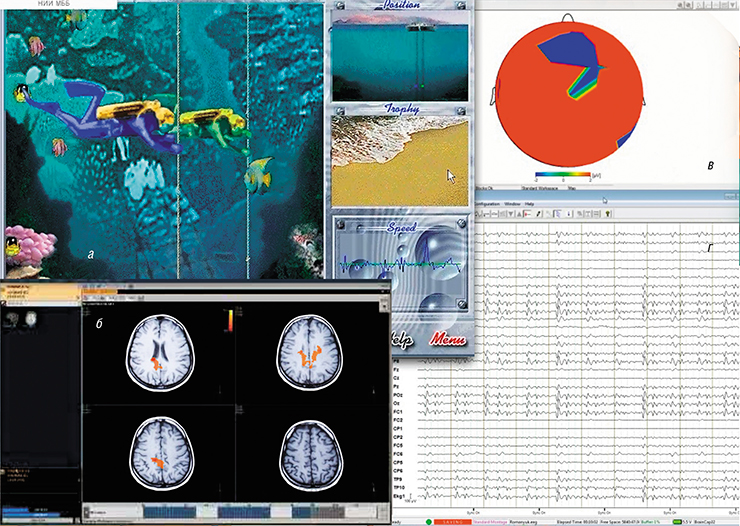Image resolution: width=740 pixels, height=526 pixels.
Task: Select the FC2 channel label
Action: [398, 420]
